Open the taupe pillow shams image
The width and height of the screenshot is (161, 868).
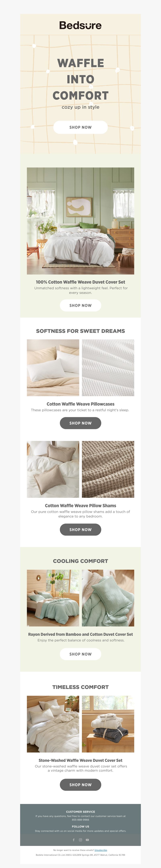point(53,469)
